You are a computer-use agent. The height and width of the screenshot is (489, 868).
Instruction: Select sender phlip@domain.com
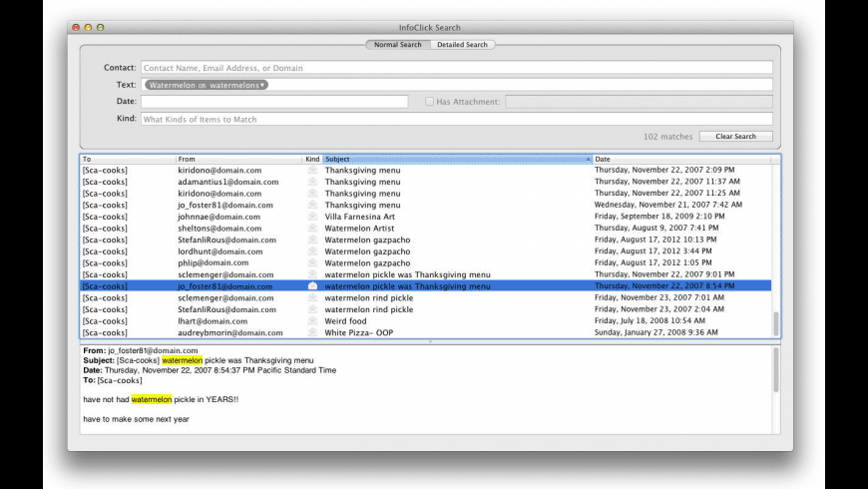[x=214, y=263]
